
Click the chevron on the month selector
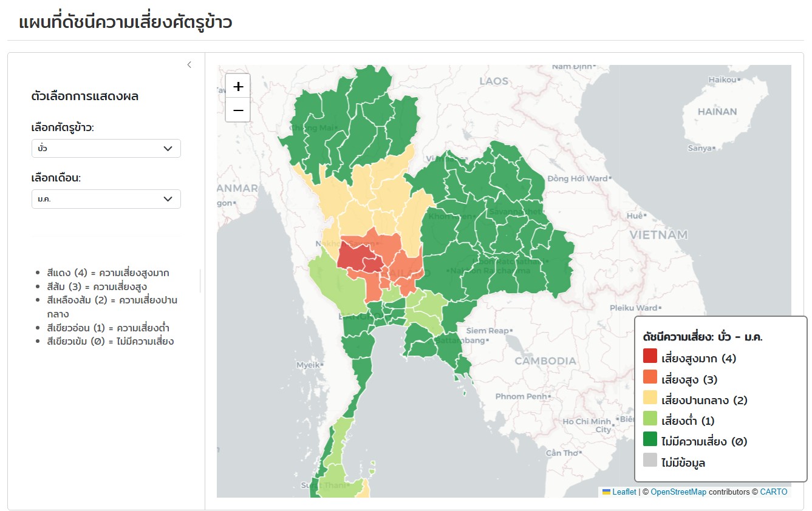(168, 198)
